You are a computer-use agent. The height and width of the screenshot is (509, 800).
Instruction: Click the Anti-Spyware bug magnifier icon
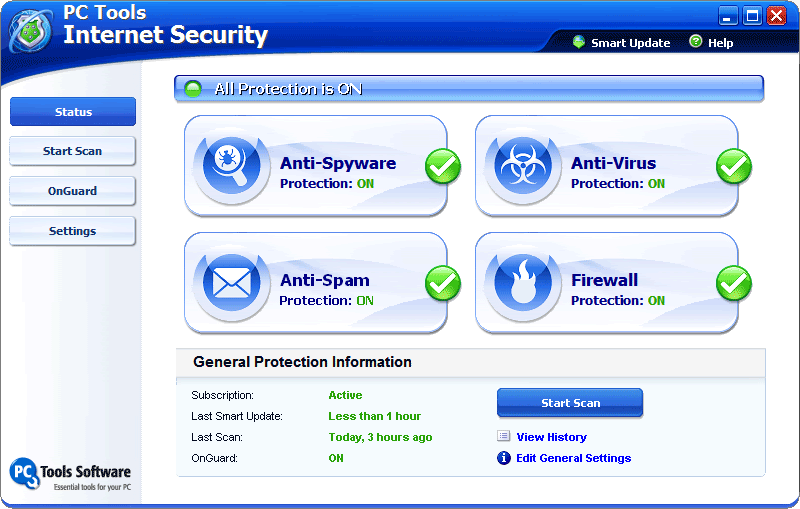point(232,166)
